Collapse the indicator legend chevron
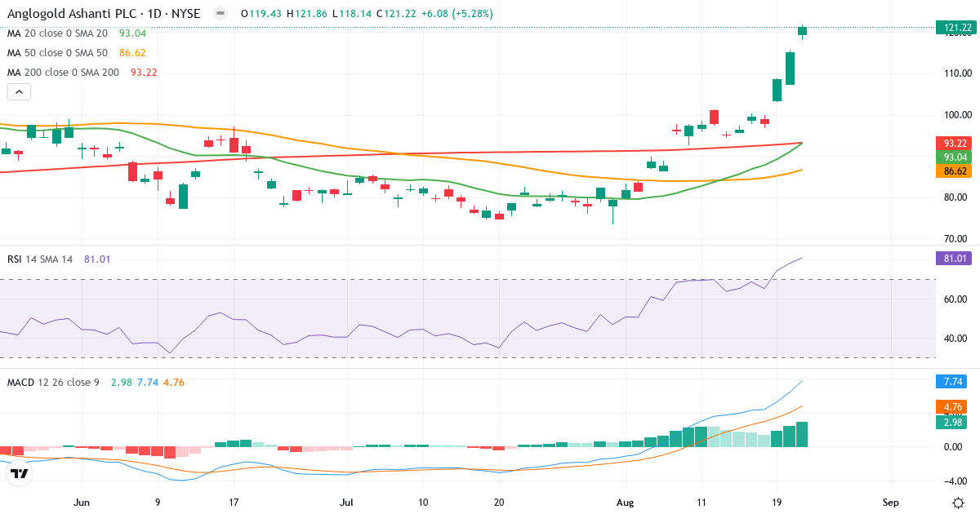Image resolution: width=980 pixels, height=514 pixels. point(20,92)
